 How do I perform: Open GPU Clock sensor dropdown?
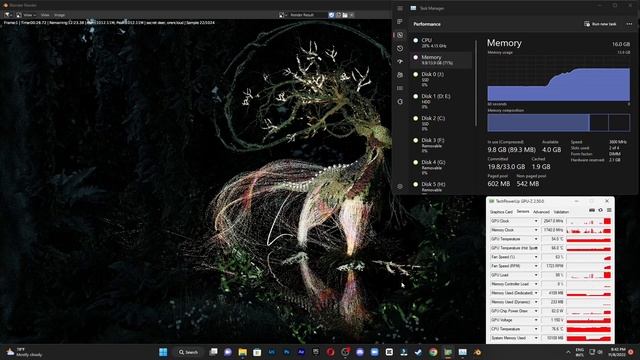point(536,221)
